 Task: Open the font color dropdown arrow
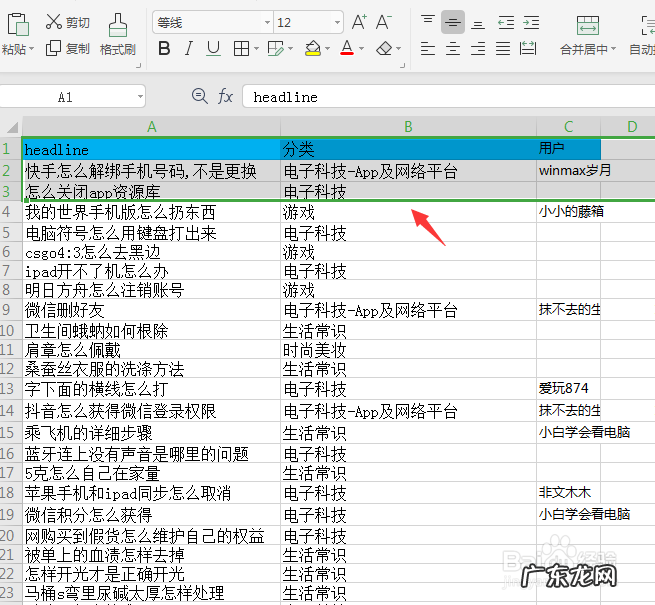[x=361, y=49]
